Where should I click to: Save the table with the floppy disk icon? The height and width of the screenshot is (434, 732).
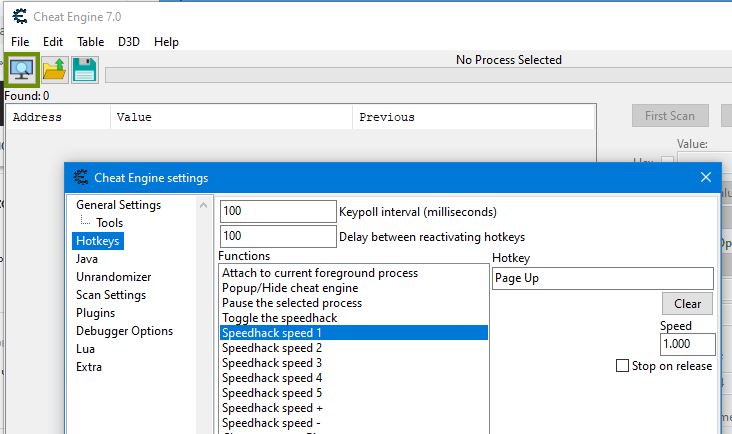tap(84, 70)
